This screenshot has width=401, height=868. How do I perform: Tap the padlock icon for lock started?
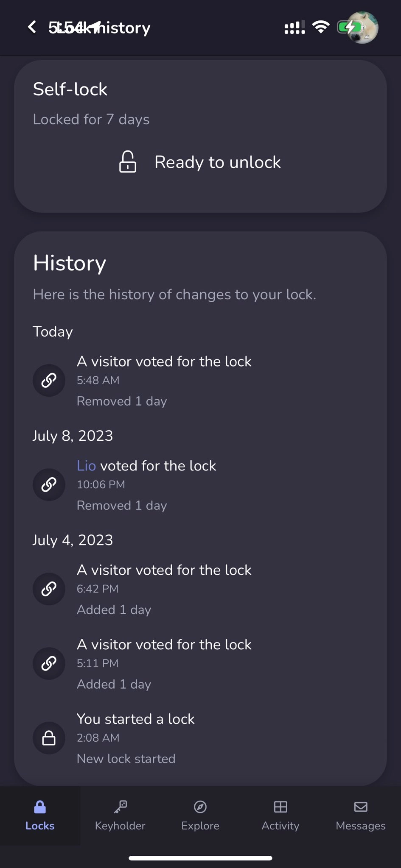(49, 738)
